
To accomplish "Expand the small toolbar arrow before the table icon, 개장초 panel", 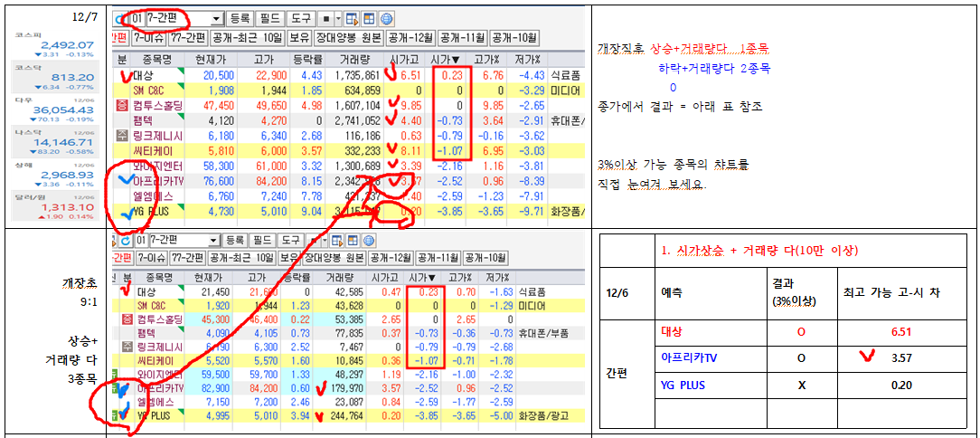I will (326, 241).
